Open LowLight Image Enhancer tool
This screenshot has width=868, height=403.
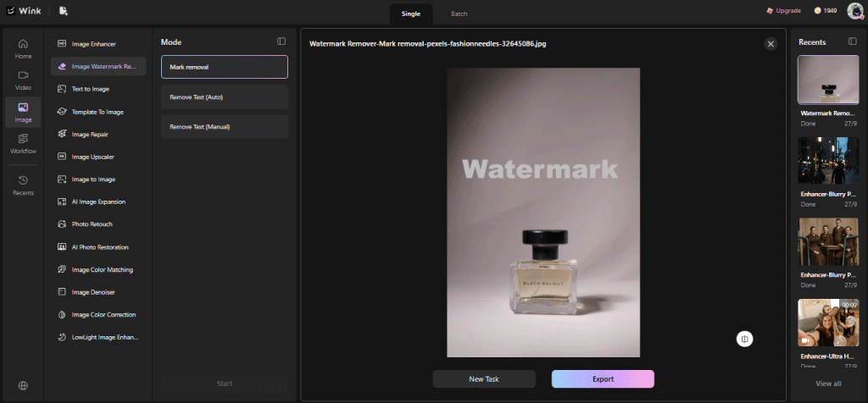coord(98,337)
